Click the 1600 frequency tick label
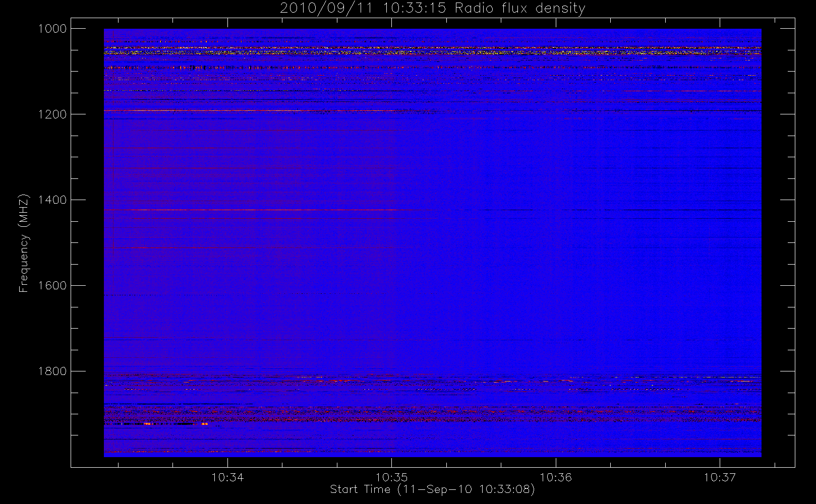816x504 pixels. pyautogui.click(x=52, y=286)
